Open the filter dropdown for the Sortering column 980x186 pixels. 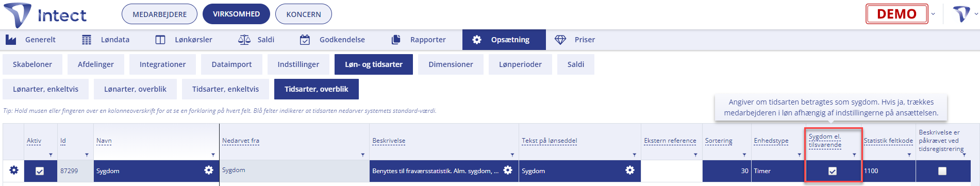744,155
